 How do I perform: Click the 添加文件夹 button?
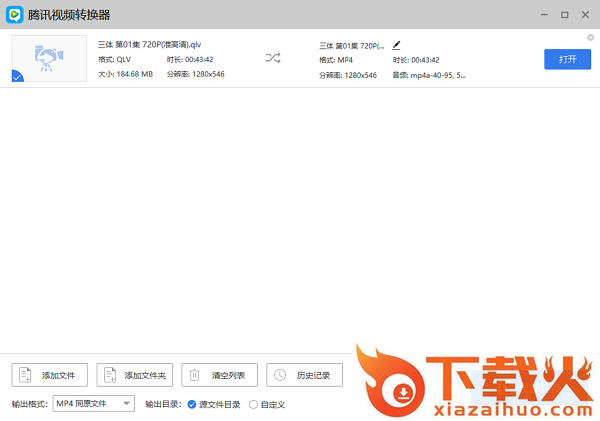[x=135, y=375]
